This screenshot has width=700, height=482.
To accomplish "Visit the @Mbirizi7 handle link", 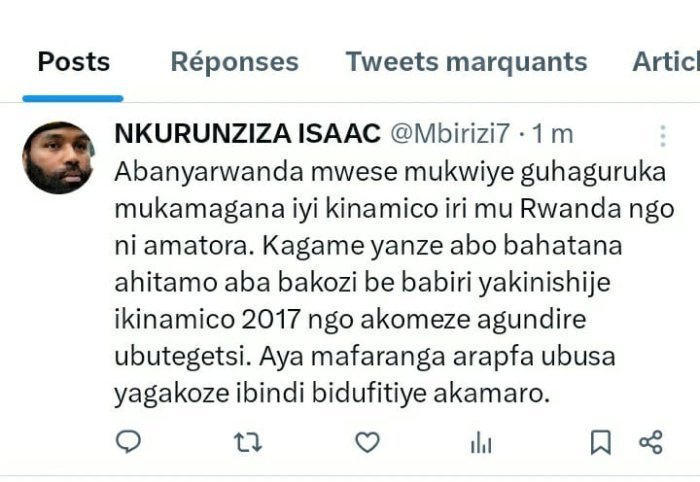I will [x=450, y=133].
